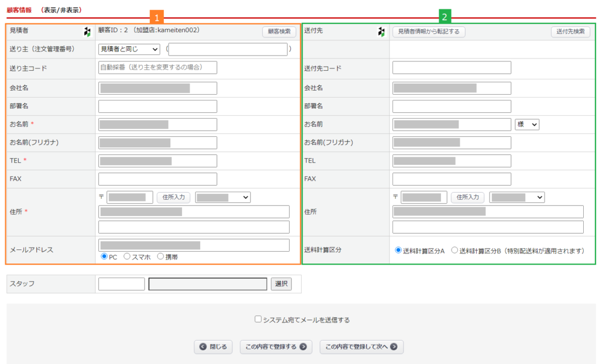The height and width of the screenshot is (364, 599).
Task: Select the PC email type radio
Action: click(x=105, y=256)
